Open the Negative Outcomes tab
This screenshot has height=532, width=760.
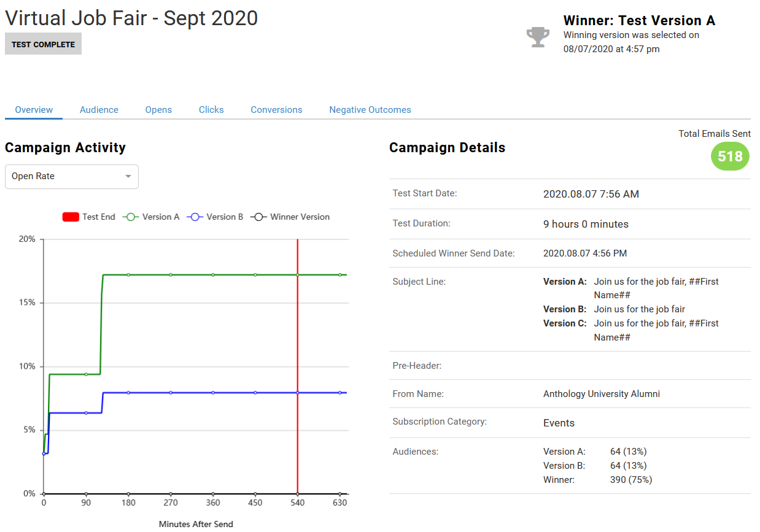(x=370, y=109)
